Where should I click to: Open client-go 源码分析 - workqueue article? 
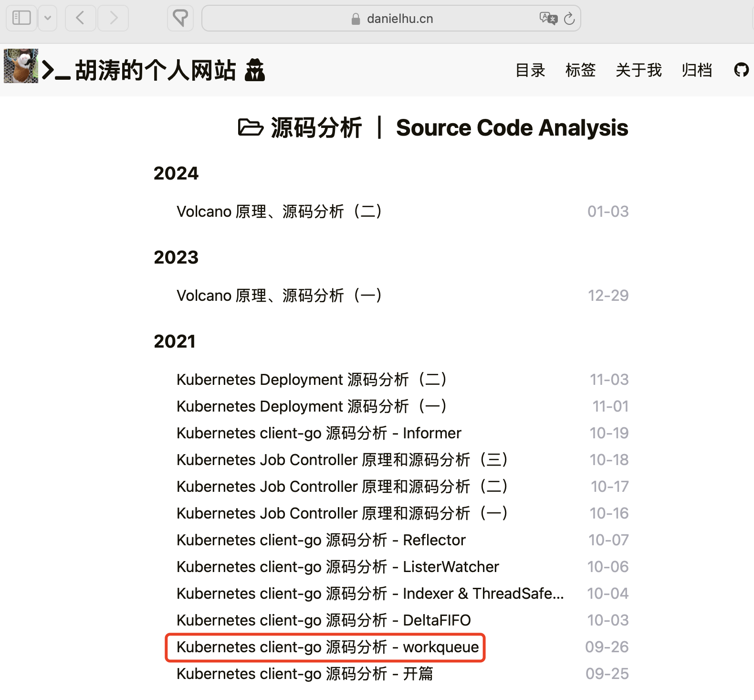click(327, 647)
